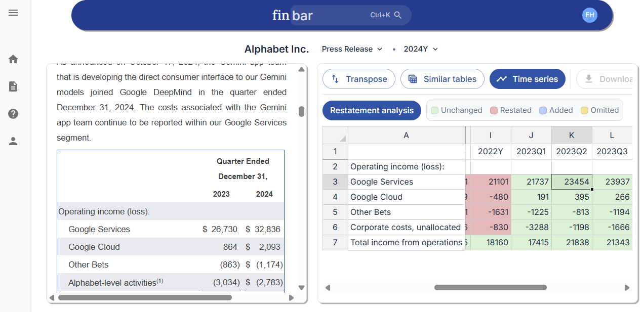Toggle Restatement analysis highlighting

point(372,110)
